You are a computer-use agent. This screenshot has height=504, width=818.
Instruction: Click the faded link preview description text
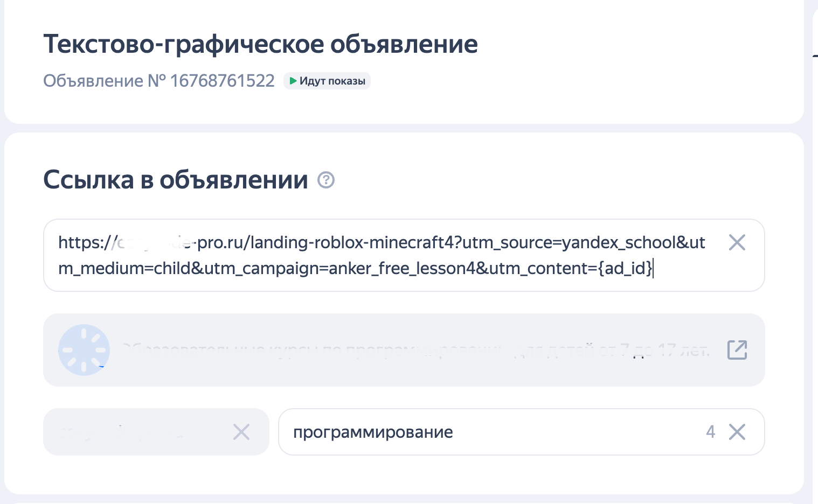point(415,350)
